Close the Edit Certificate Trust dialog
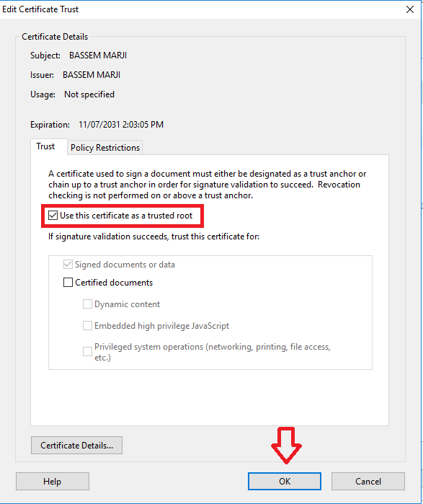The image size is (423, 504). coord(410,9)
